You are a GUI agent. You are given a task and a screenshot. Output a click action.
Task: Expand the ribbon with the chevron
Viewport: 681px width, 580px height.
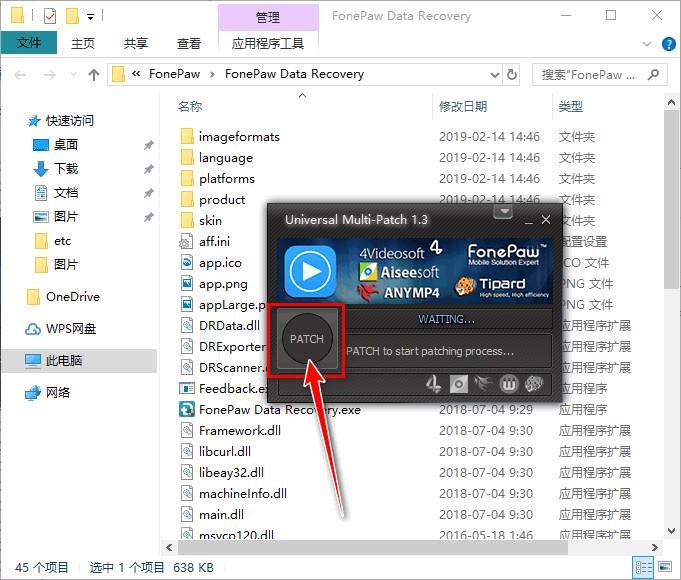(x=647, y=44)
